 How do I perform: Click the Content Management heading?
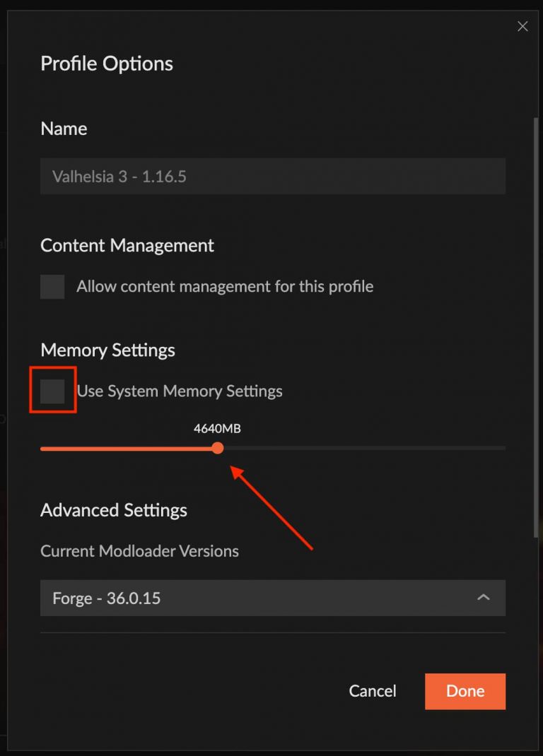click(x=127, y=245)
